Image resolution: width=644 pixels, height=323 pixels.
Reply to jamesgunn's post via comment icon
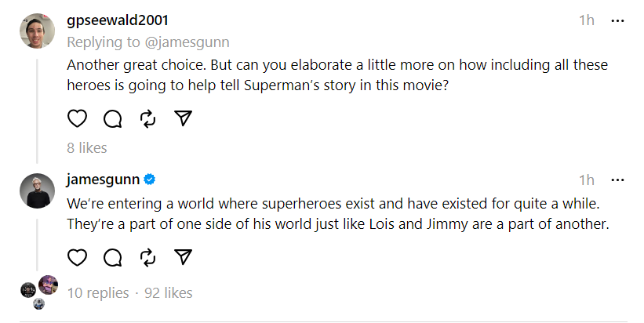(x=112, y=257)
